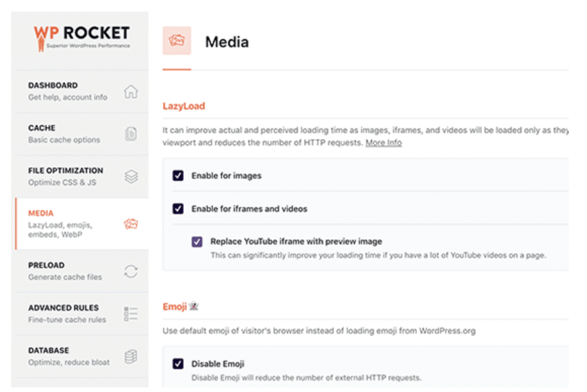This screenshot has height=392, width=587.
Task: Click the Emoji section heading
Action: coord(174,307)
